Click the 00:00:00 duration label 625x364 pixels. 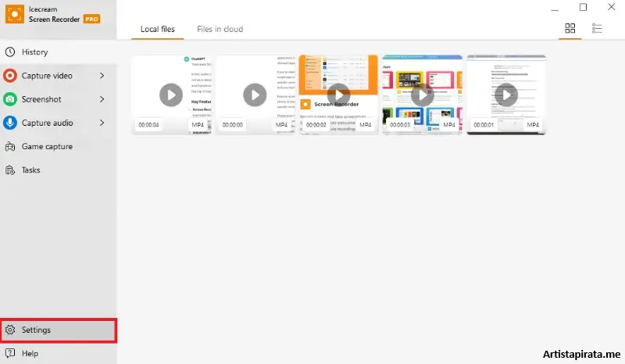click(232, 125)
